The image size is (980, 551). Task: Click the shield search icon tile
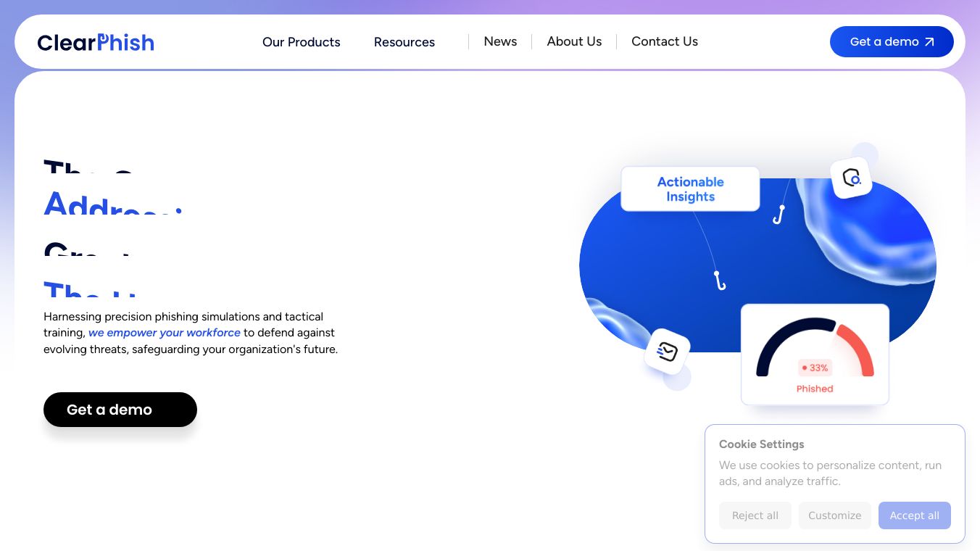pos(851,178)
